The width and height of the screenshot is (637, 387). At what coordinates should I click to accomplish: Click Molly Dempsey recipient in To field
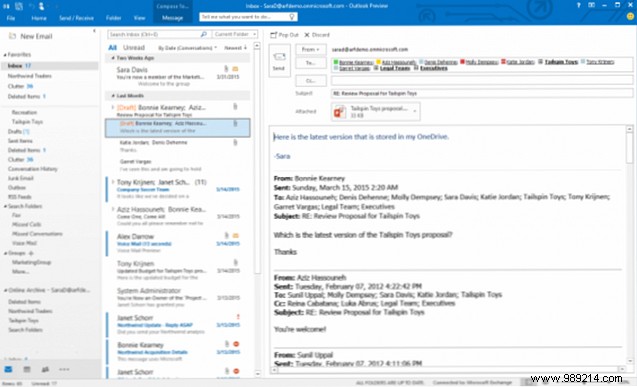482,62
